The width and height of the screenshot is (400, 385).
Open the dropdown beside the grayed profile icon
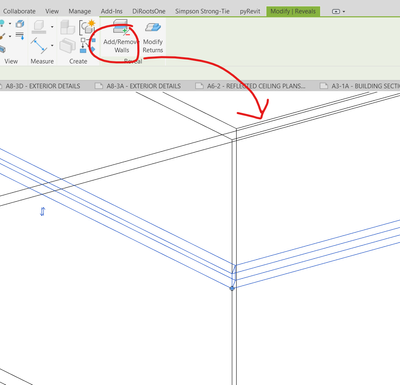click(52, 27)
